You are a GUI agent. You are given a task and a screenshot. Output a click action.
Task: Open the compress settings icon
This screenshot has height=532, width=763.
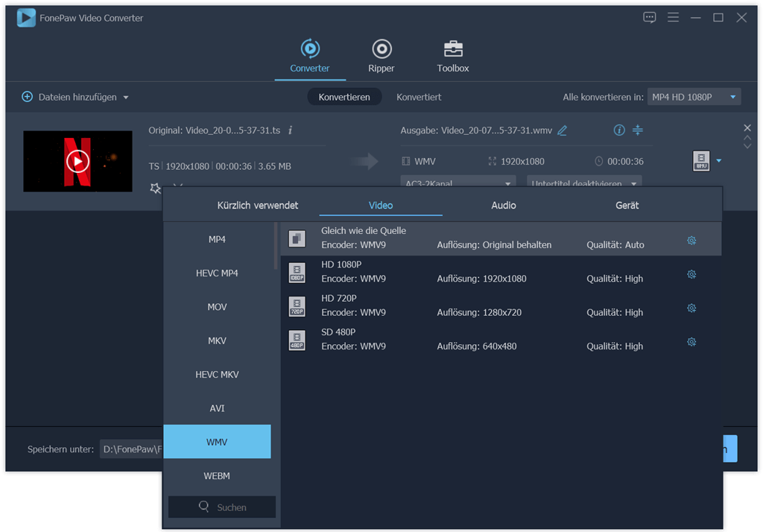(x=638, y=130)
